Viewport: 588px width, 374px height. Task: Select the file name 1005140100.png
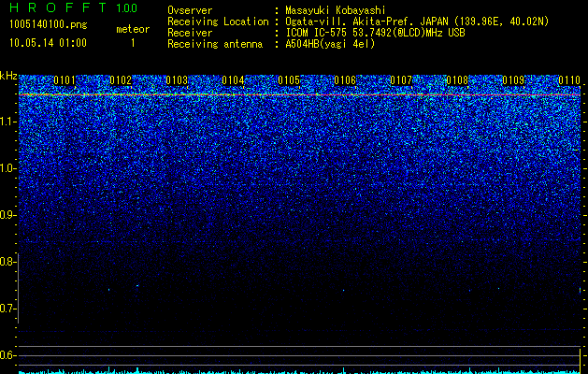click(x=49, y=24)
